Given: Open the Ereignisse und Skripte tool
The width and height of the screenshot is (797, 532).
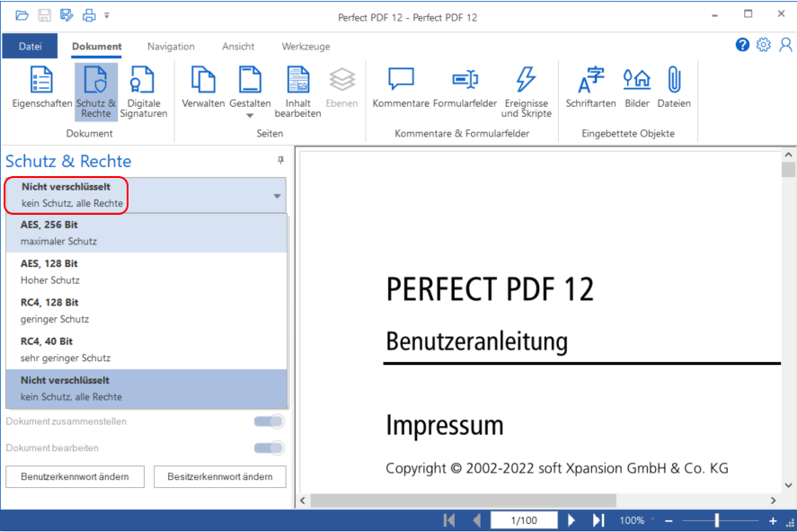Looking at the screenshot, I should pyautogui.click(x=527, y=90).
